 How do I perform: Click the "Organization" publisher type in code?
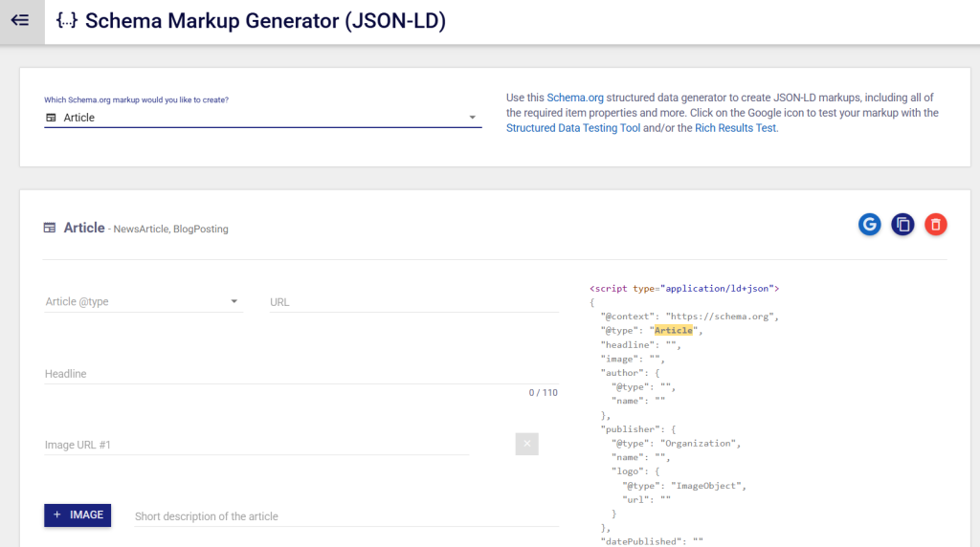(698, 444)
